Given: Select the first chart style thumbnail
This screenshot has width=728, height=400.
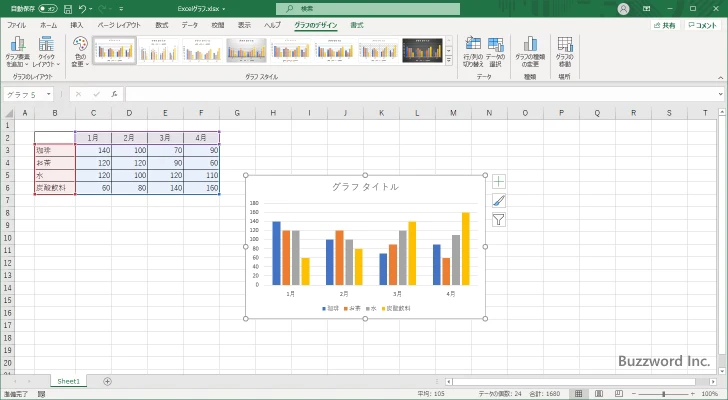Looking at the screenshot, I should (115, 51).
